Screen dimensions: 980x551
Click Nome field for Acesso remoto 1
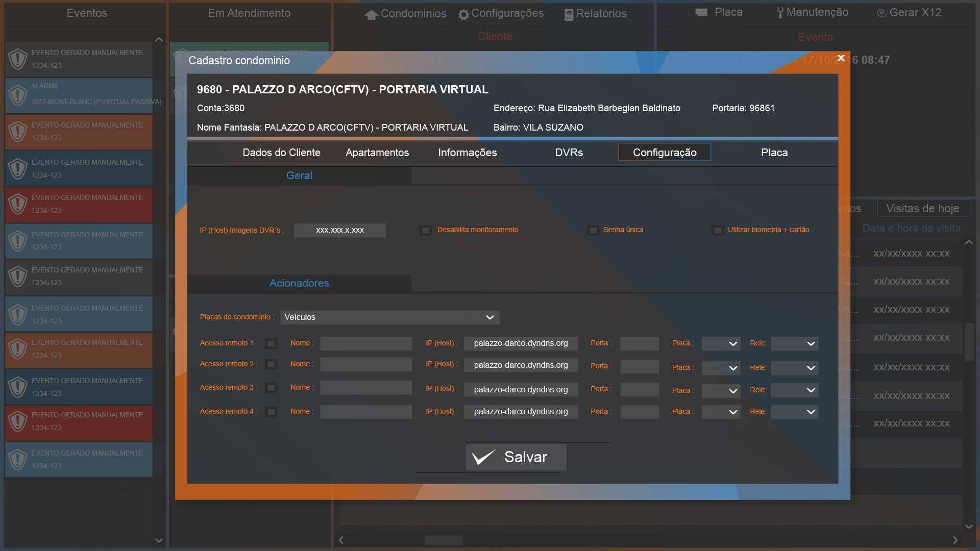click(366, 343)
